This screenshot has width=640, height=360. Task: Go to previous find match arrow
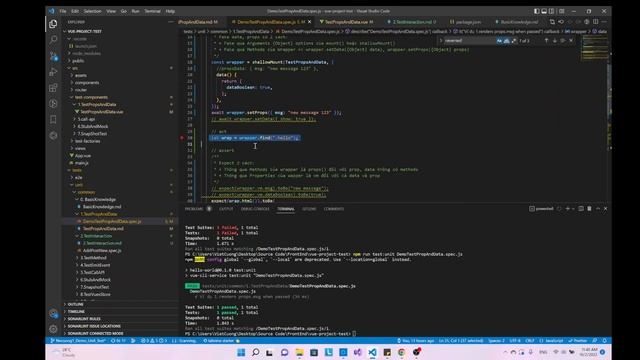click(546, 40)
